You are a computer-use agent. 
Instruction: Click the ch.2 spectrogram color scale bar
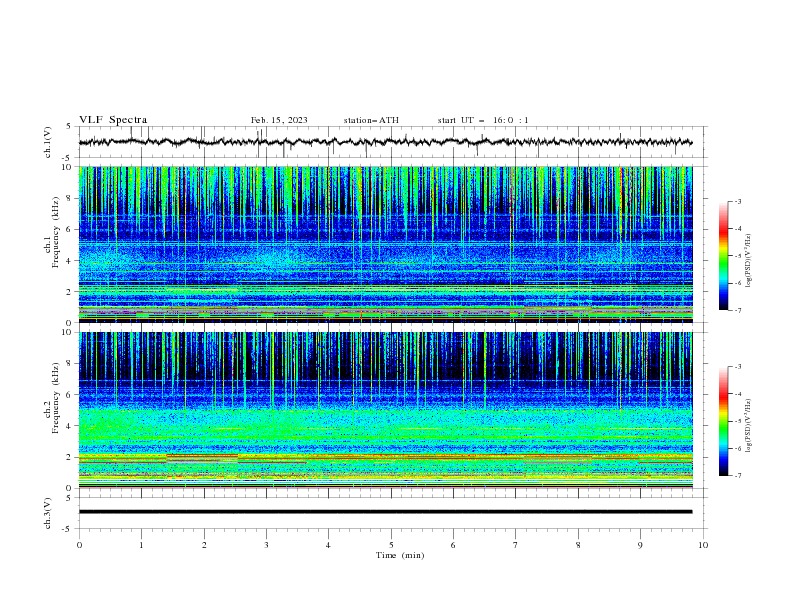tap(723, 421)
